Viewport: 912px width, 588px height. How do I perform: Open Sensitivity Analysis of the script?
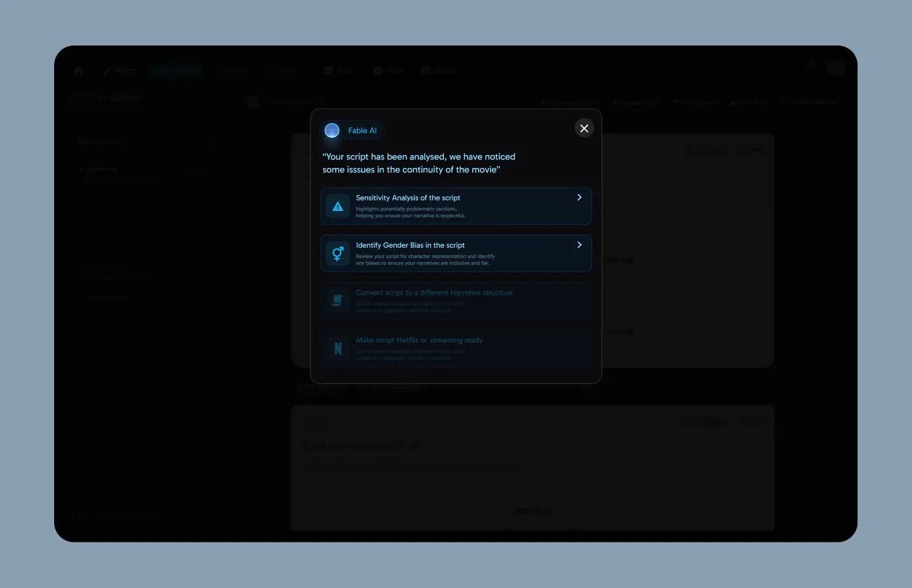click(x=456, y=206)
